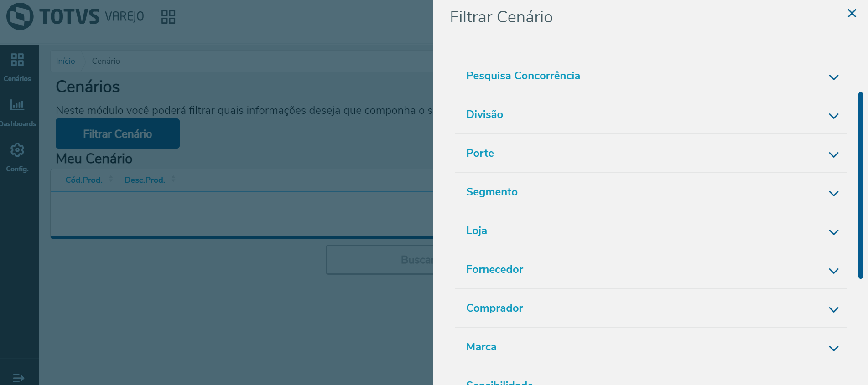Open the apps grid icon in header
Viewport: 868px width, 385px height.
coord(168,17)
